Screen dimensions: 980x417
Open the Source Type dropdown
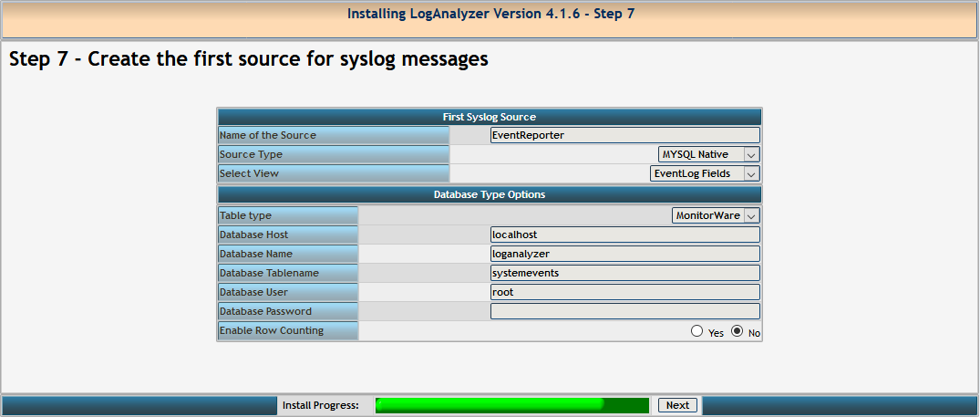tap(708, 155)
